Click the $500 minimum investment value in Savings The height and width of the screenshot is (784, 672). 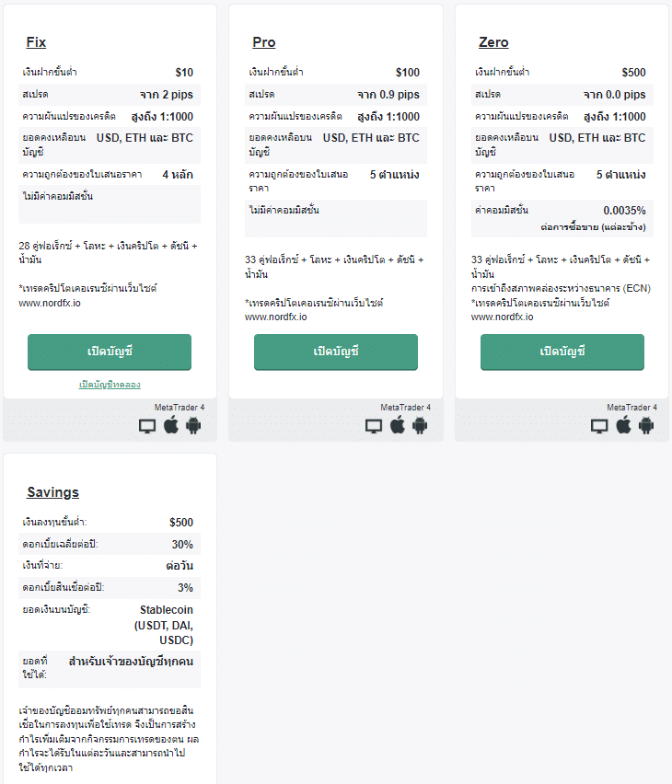180,523
